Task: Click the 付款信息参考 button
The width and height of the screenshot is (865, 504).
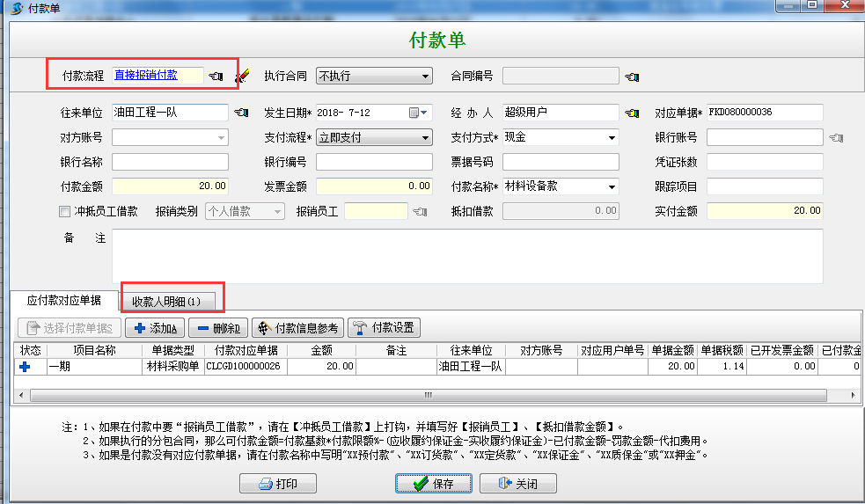Action: (x=297, y=328)
